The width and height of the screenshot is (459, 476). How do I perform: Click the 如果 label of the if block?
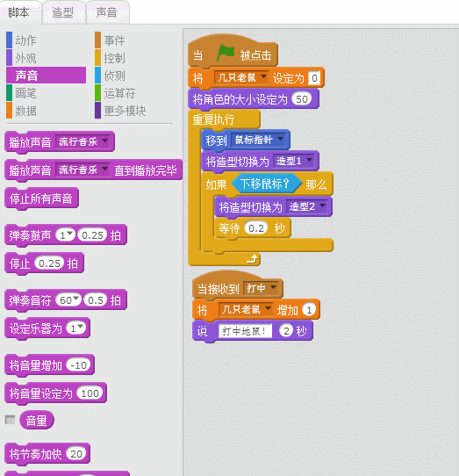[216, 184]
